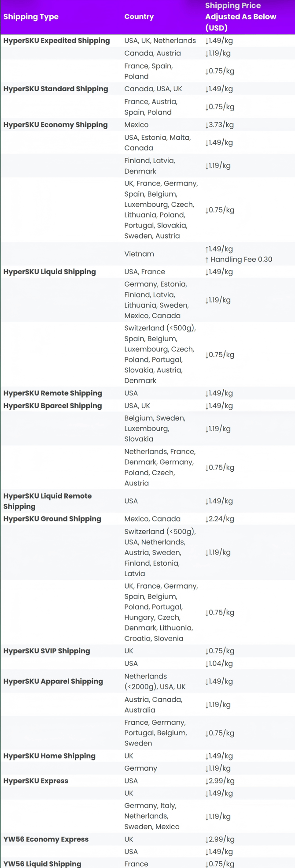Image resolution: width=295 pixels, height=868 pixels.
Task: Select the YW56 Economy Express label
Action: [46, 839]
